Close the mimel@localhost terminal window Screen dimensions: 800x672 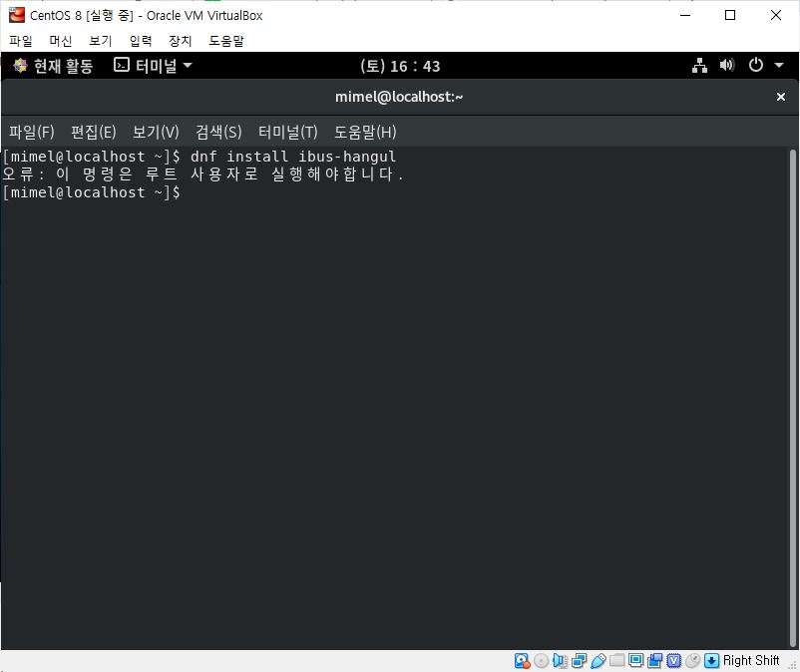pyautogui.click(x=781, y=97)
